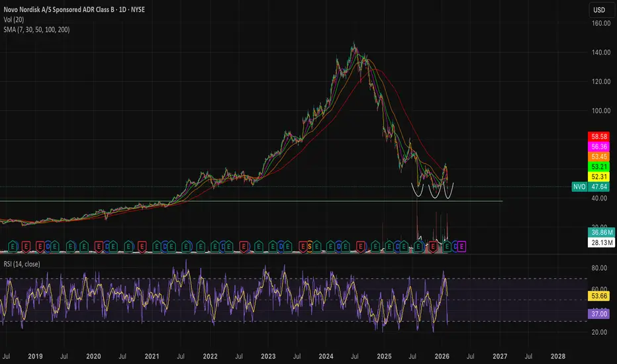
Task: Select the Novo Nordisk ADR symbol title
Action: click(x=74, y=9)
